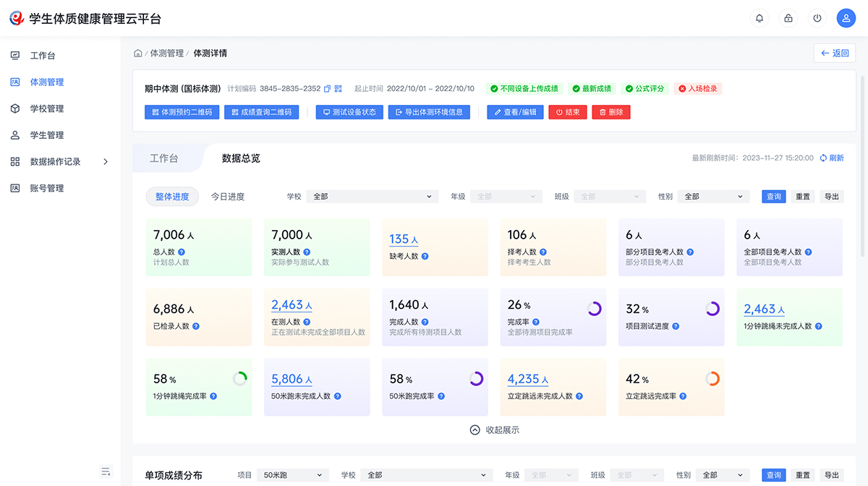Click 成绩查询二维码 button
Image resolution: width=868 pixels, height=486 pixels.
(x=262, y=112)
